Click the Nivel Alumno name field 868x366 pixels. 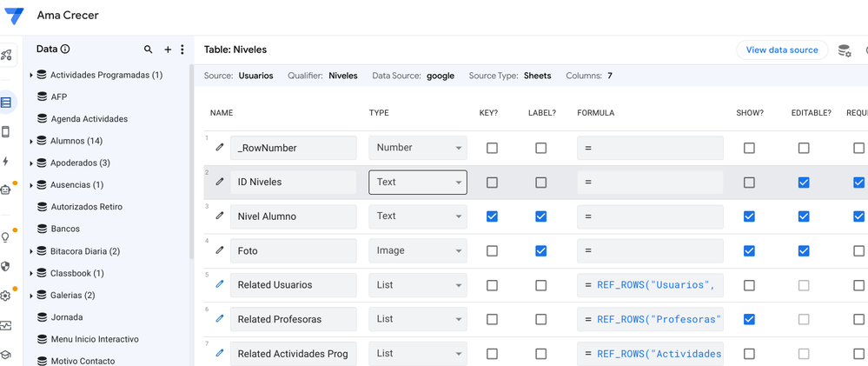[294, 216]
